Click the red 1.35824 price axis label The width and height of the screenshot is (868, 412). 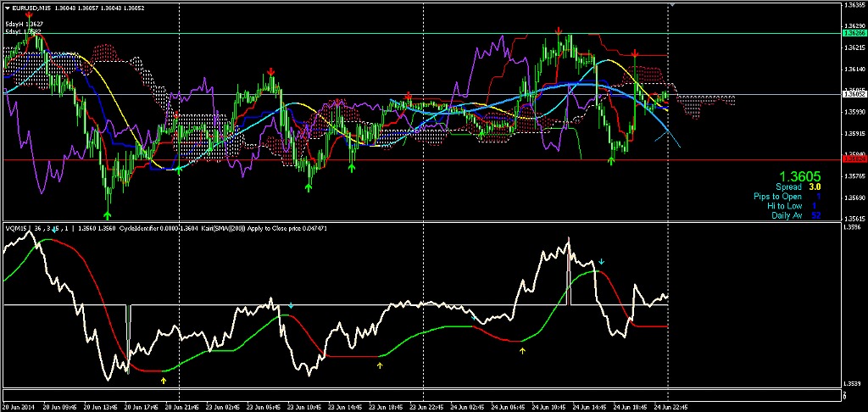pos(854,159)
